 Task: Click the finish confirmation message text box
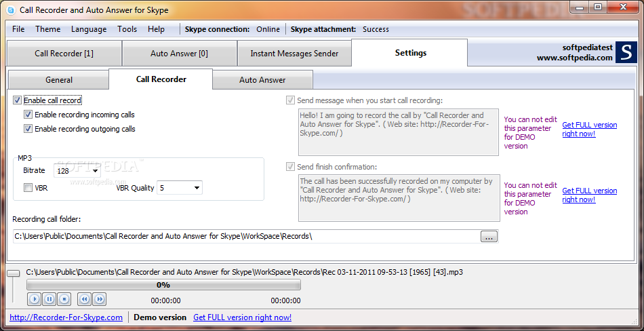[x=399, y=198]
